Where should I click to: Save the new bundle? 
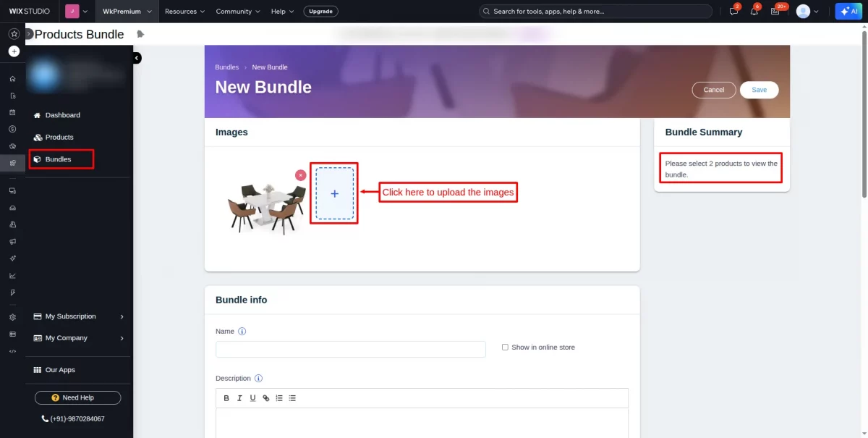pos(759,90)
